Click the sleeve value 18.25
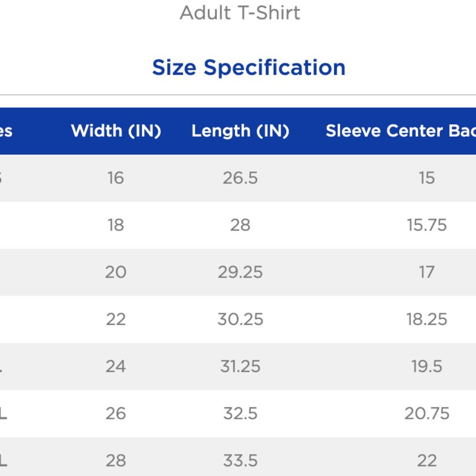This screenshot has height=476, width=476. coord(426,319)
